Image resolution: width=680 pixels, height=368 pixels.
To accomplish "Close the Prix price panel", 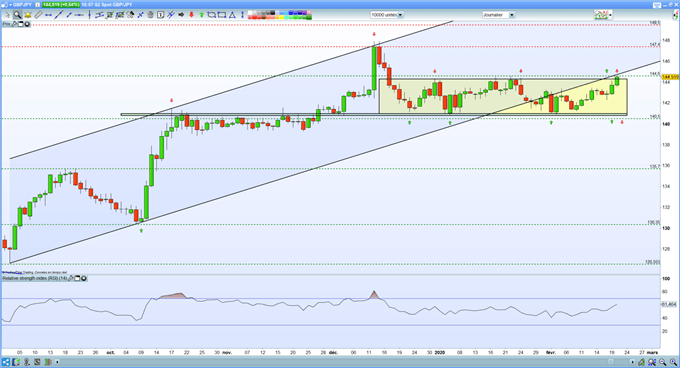I will (x=27, y=24).
